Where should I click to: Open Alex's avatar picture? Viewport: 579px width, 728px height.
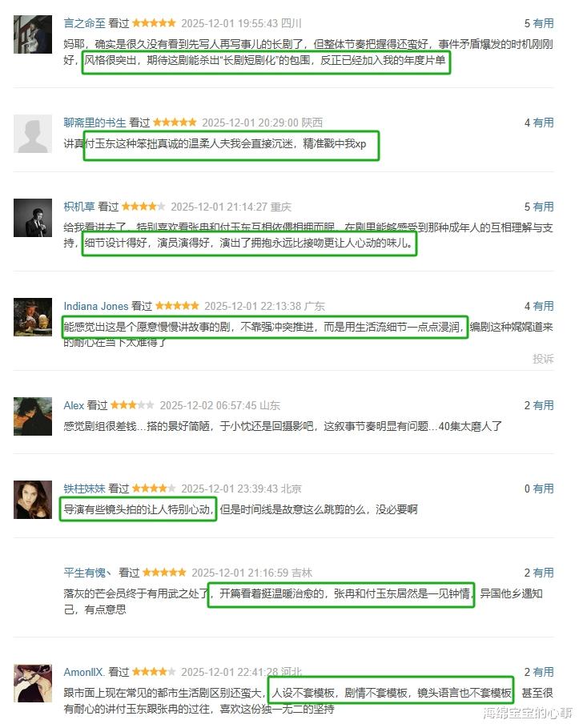[x=33, y=416]
